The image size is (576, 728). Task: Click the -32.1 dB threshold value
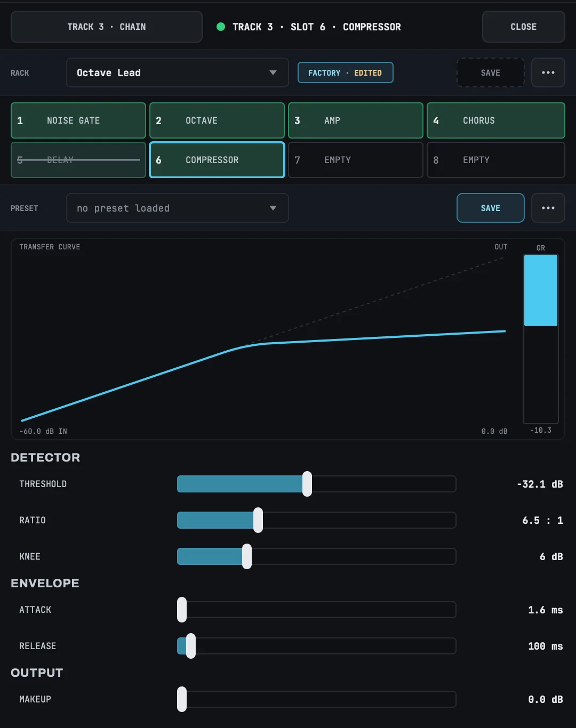(540, 484)
